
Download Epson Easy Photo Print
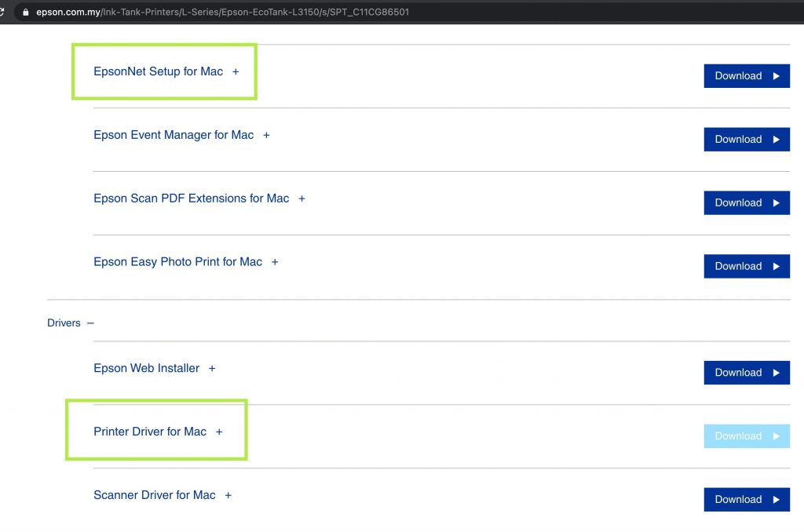(x=746, y=267)
